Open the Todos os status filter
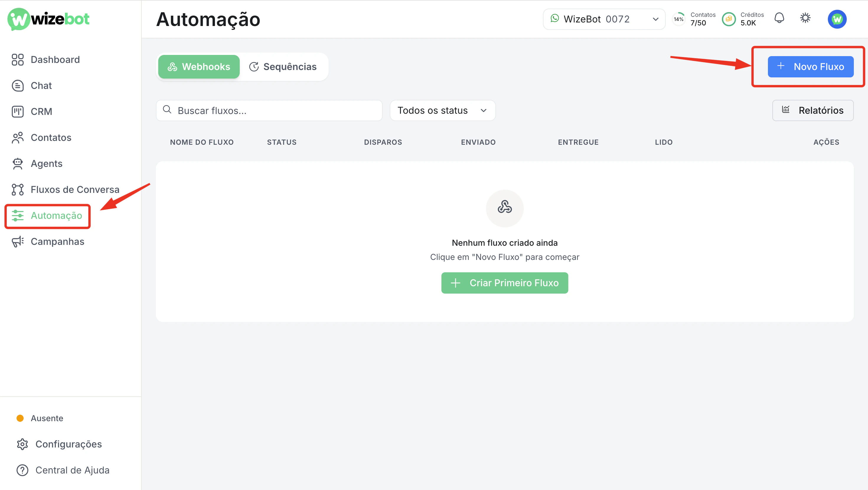This screenshot has height=490, width=868. (443, 110)
